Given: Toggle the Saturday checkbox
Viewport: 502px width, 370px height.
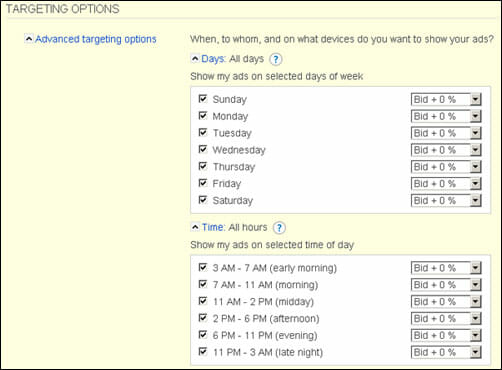Looking at the screenshot, I should tap(203, 200).
